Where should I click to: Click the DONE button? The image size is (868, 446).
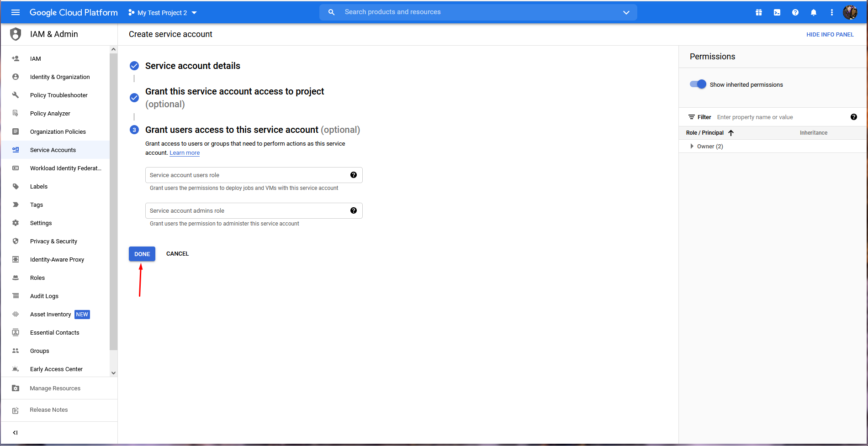coord(142,254)
